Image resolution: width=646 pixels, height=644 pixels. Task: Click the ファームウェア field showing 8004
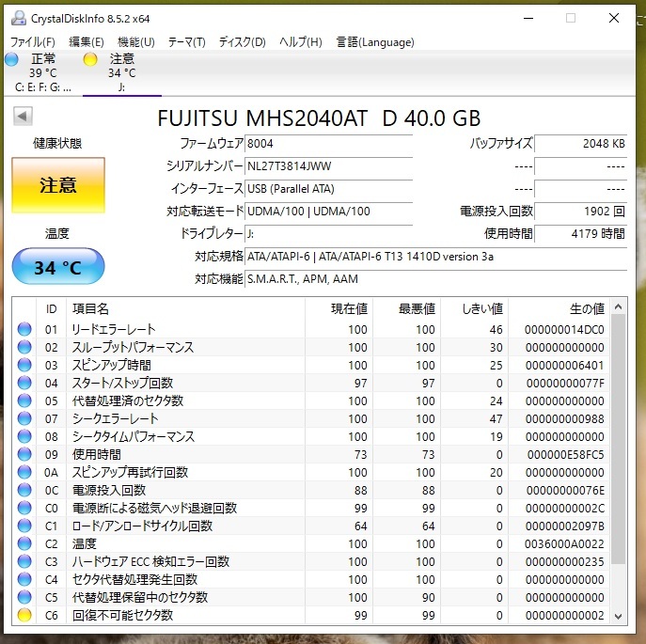tap(328, 144)
